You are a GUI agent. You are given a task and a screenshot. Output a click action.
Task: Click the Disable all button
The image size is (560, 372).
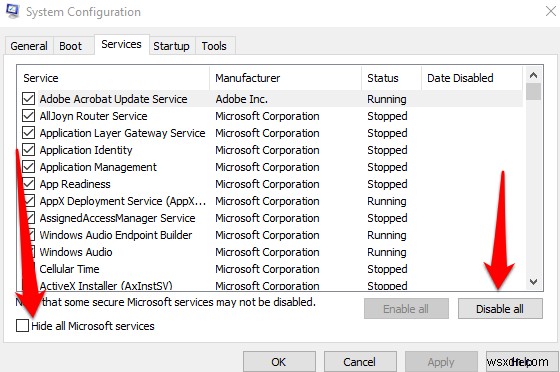(500, 309)
